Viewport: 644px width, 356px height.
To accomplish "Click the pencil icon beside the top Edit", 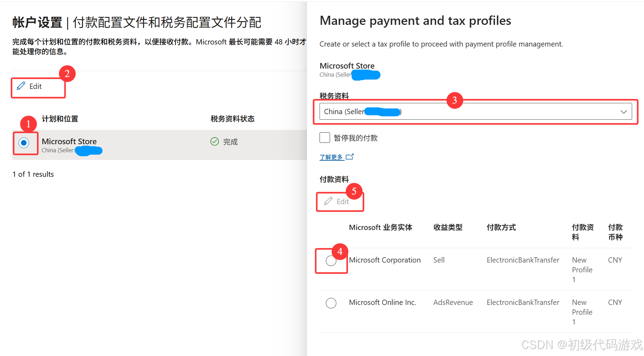I will pos(21,86).
